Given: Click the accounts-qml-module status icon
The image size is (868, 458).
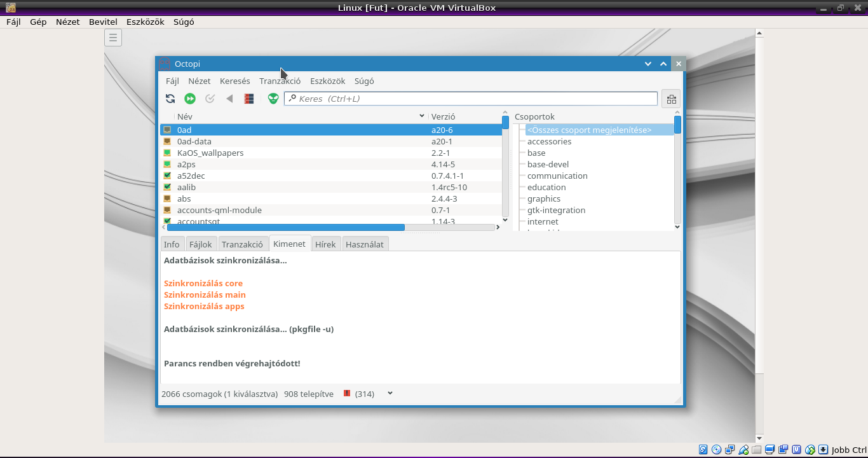Looking at the screenshot, I should pos(167,210).
